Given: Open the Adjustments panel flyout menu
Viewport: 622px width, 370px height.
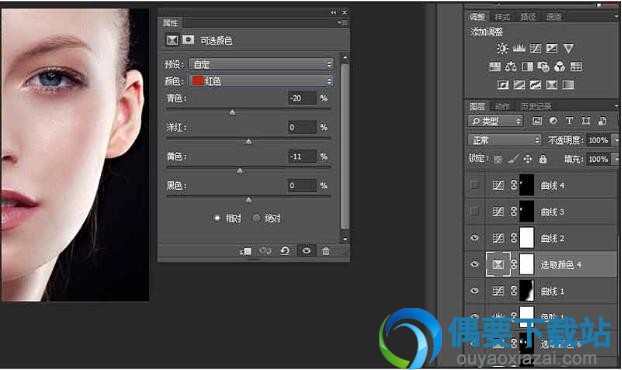Looking at the screenshot, I should pyautogui.click(x=616, y=17).
